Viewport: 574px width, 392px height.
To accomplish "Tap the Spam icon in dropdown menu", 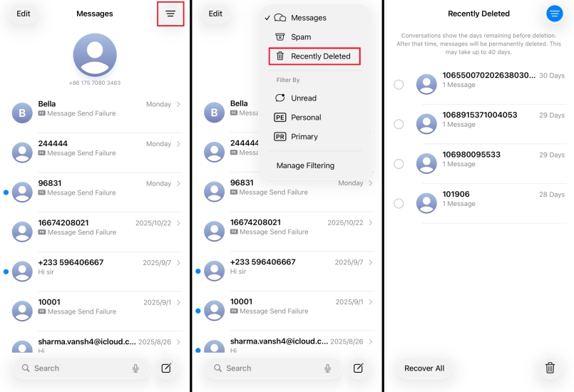I will [280, 36].
